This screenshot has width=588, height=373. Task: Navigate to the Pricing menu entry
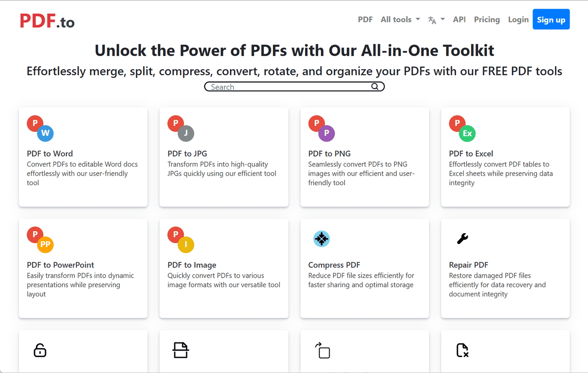[487, 19]
